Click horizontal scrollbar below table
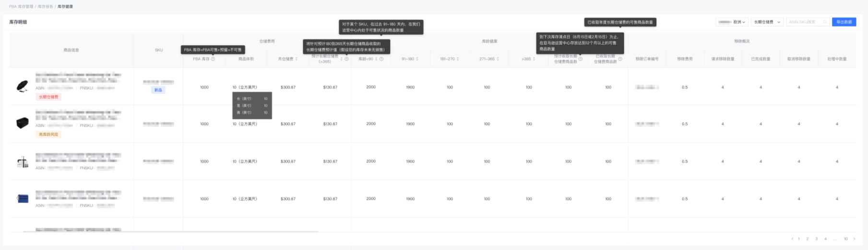 tap(170, 232)
